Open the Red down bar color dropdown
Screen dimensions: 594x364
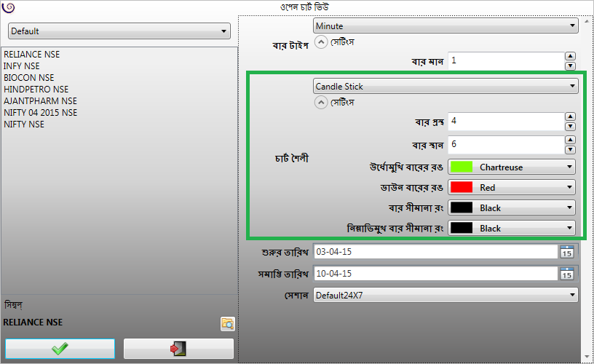click(x=512, y=188)
